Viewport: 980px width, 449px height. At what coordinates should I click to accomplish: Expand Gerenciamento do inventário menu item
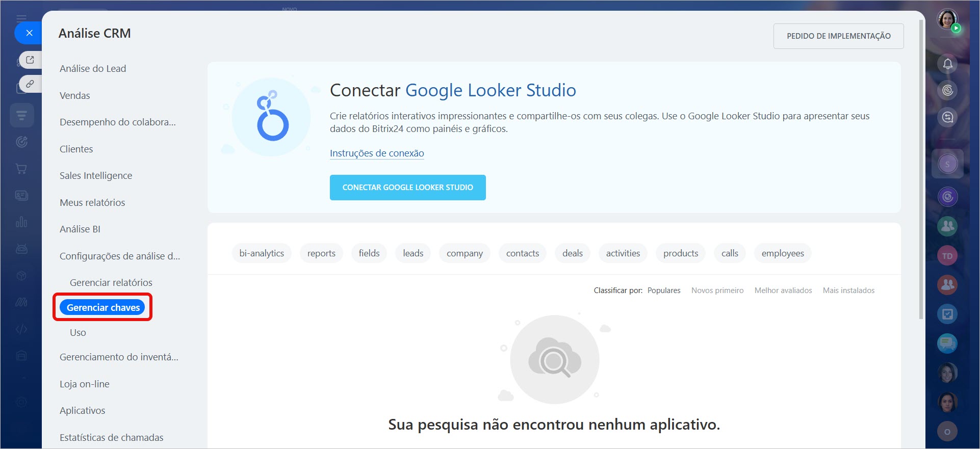pos(119,357)
